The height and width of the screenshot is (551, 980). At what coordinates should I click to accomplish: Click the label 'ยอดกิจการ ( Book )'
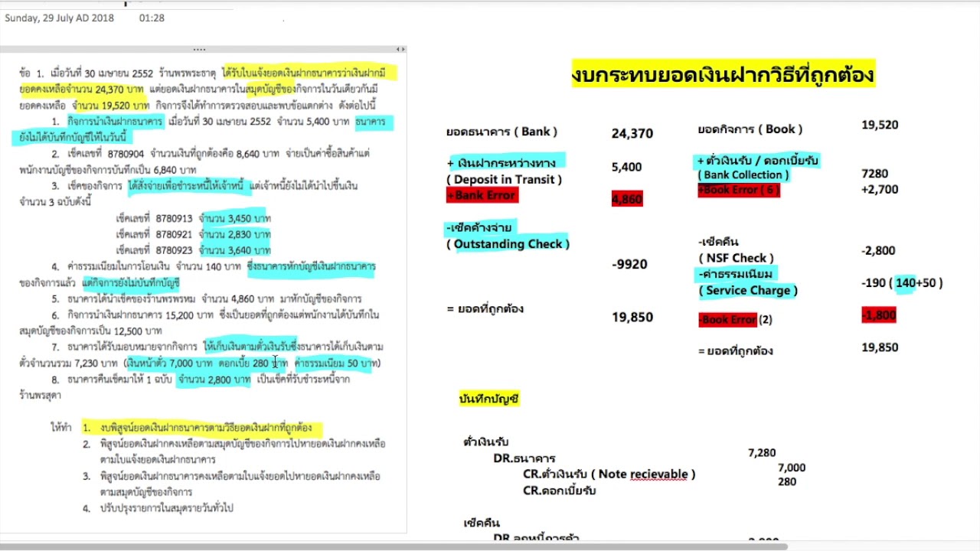pos(750,129)
